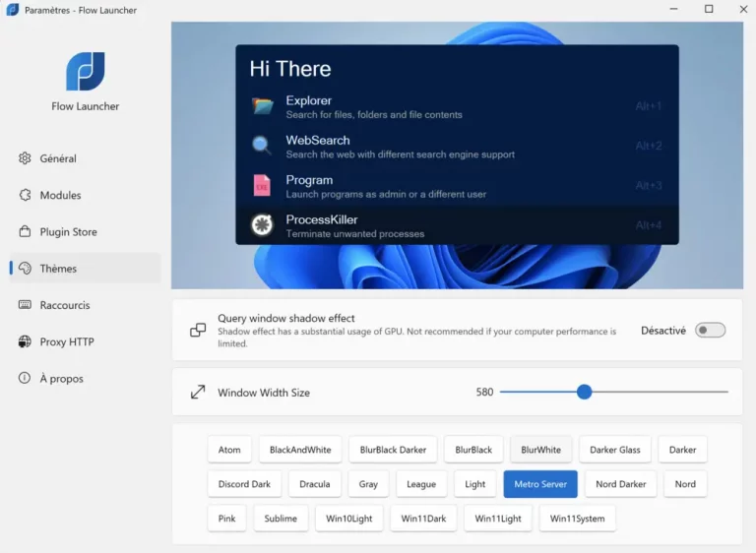
Task: Click the Modules puzzle icon in sidebar
Action: (26, 195)
